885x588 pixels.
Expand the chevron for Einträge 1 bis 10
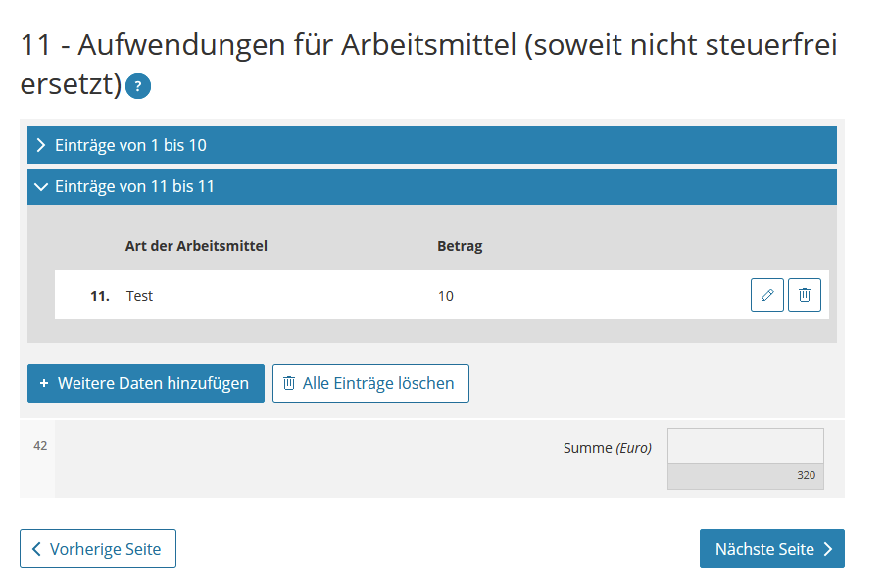[41, 145]
